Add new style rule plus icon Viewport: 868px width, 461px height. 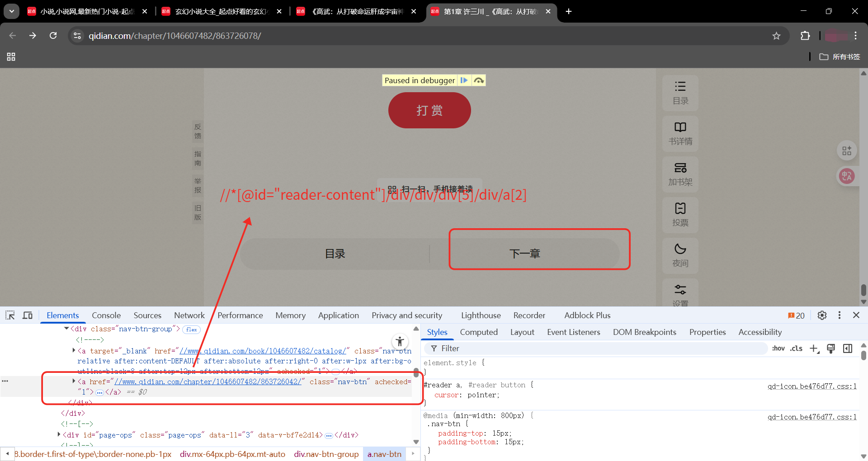click(x=814, y=348)
